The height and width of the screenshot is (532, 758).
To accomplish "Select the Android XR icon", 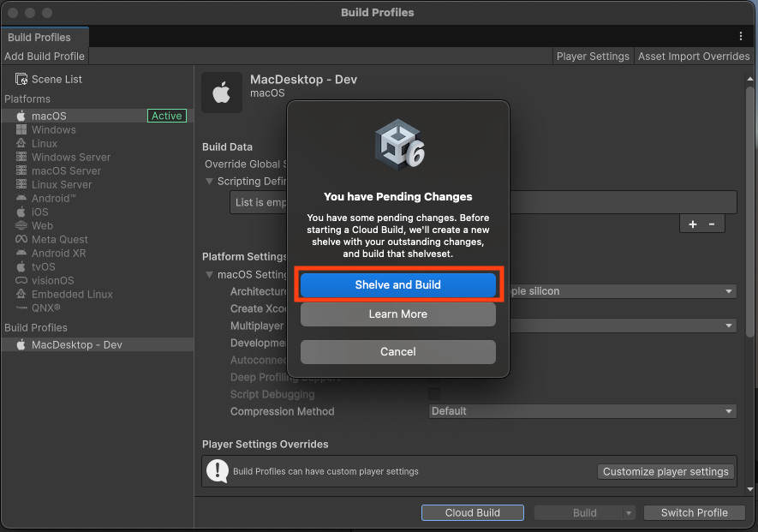I will point(21,253).
